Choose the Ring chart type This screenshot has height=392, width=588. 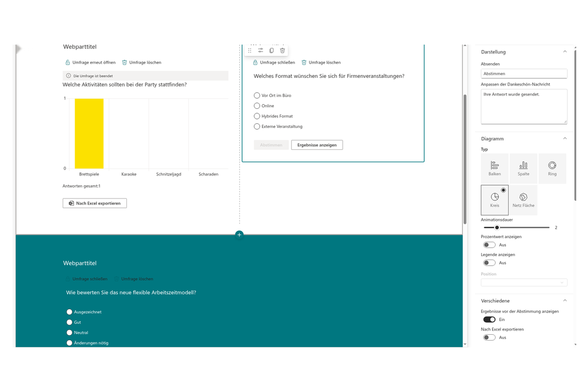click(x=552, y=169)
